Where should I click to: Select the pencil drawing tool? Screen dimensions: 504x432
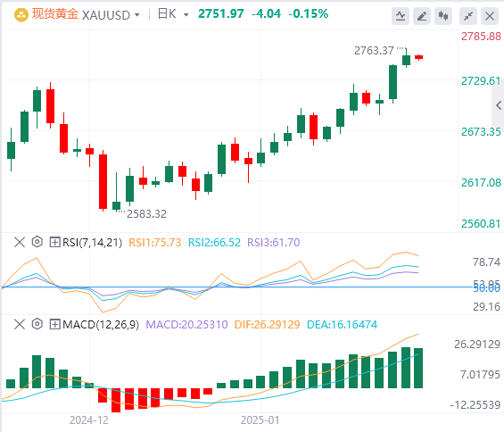422,15
